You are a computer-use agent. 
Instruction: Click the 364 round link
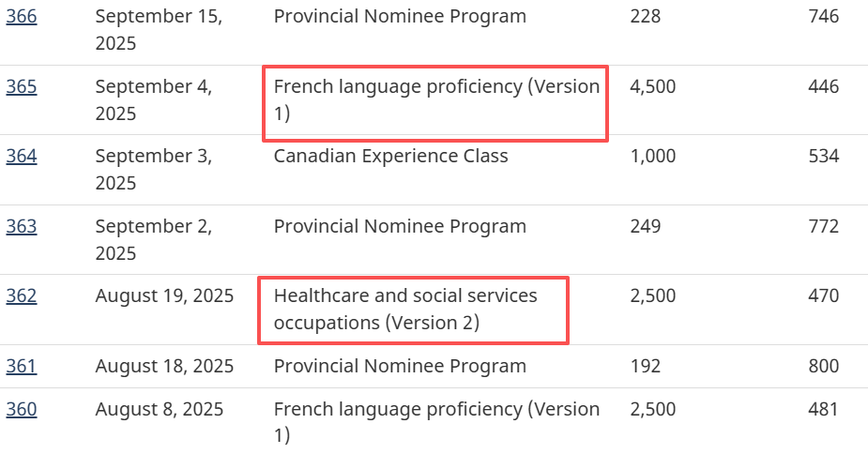(22, 157)
